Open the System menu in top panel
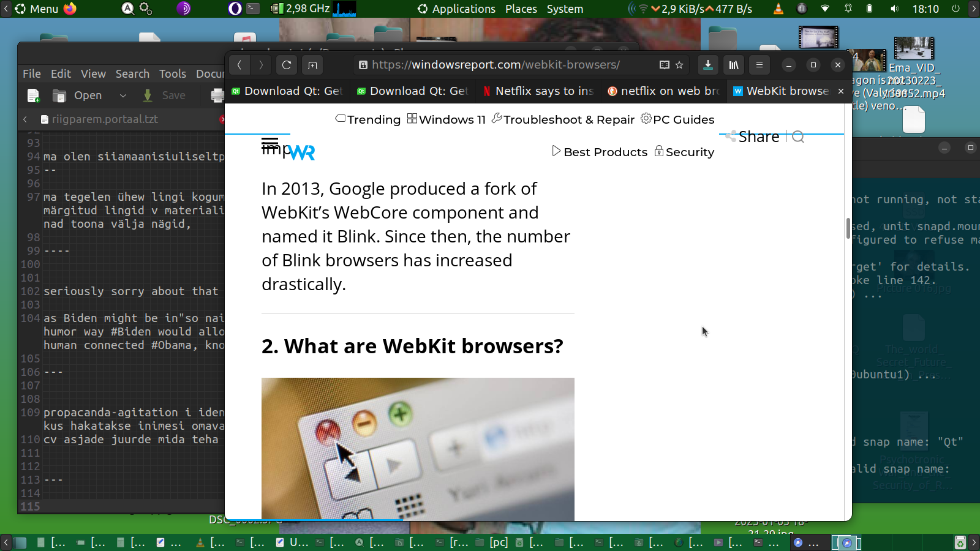 [565, 9]
